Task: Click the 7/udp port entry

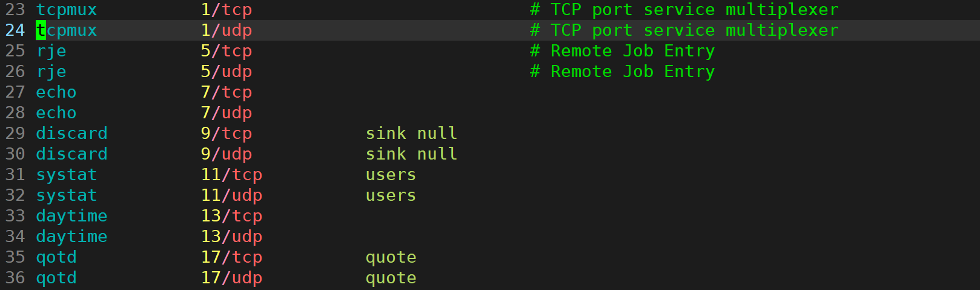Action: tap(227, 113)
